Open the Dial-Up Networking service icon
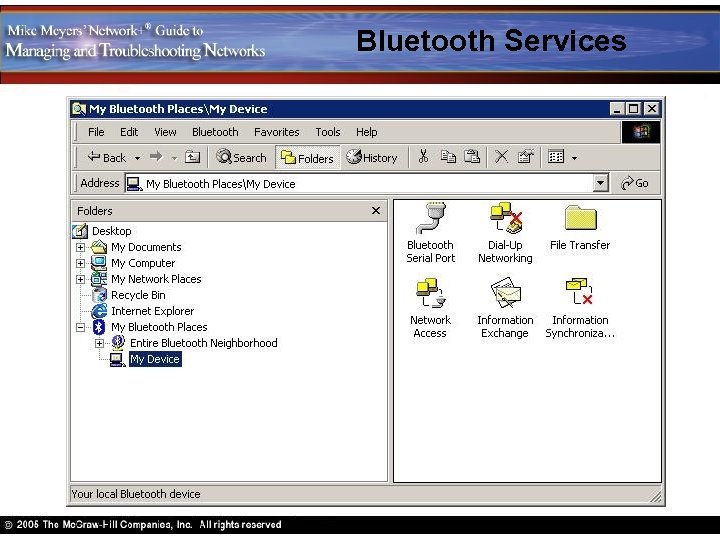The height and width of the screenshot is (540, 720). click(x=506, y=219)
